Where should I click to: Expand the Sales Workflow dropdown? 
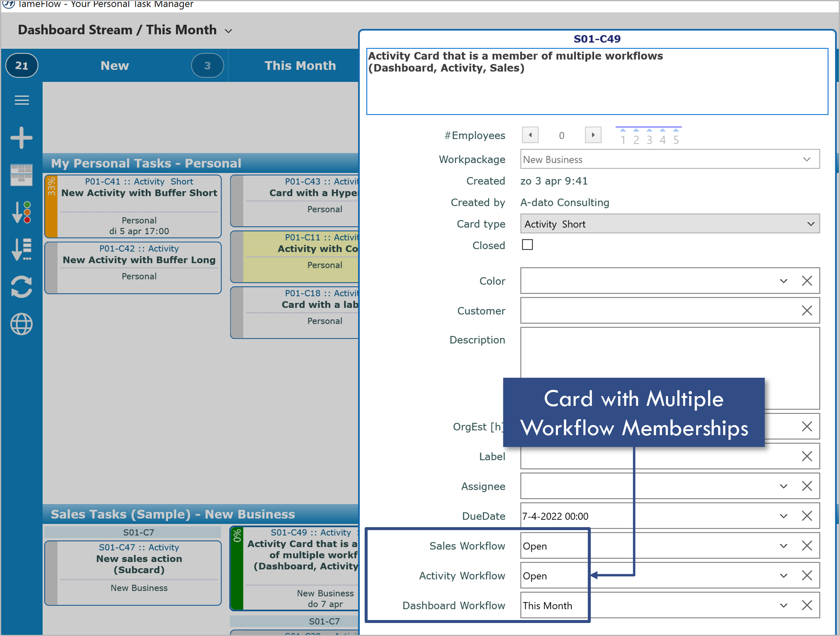[783, 546]
